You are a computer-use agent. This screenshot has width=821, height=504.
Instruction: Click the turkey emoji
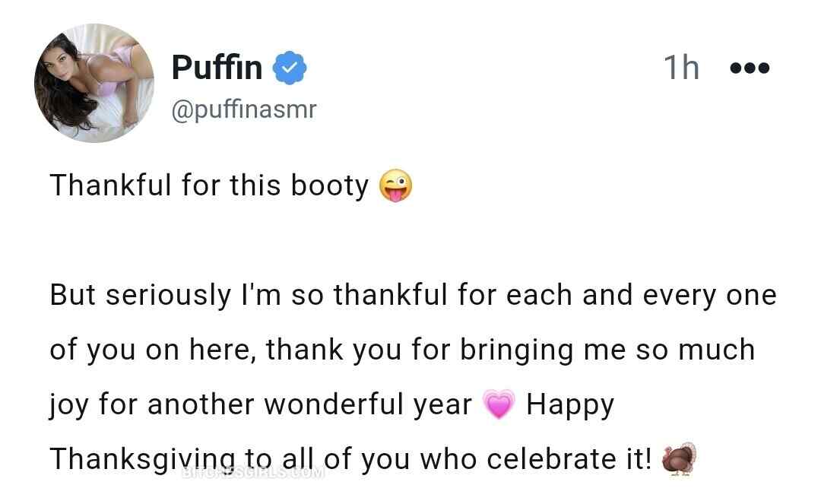(679, 459)
